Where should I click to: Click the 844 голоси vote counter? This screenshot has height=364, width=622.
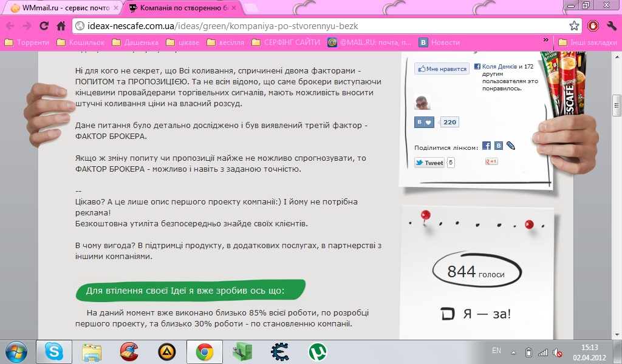point(476,272)
